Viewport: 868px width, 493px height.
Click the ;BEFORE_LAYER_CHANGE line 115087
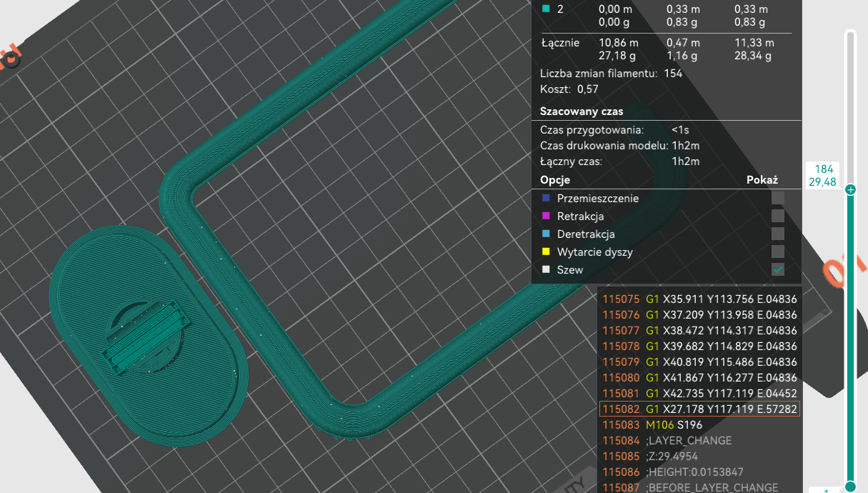click(711, 487)
